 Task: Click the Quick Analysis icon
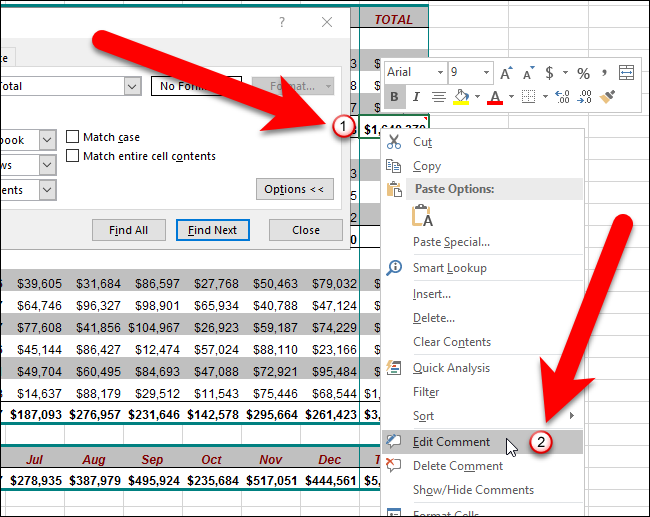tap(393, 367)
